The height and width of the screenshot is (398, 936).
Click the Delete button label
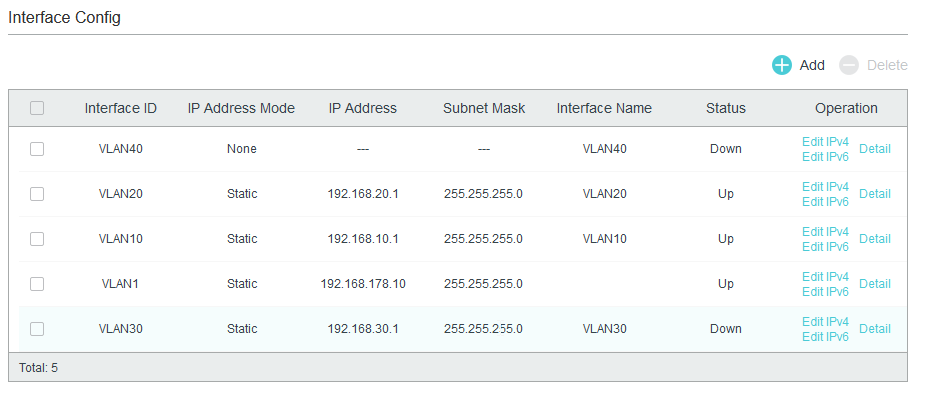(x=887, y=65)
